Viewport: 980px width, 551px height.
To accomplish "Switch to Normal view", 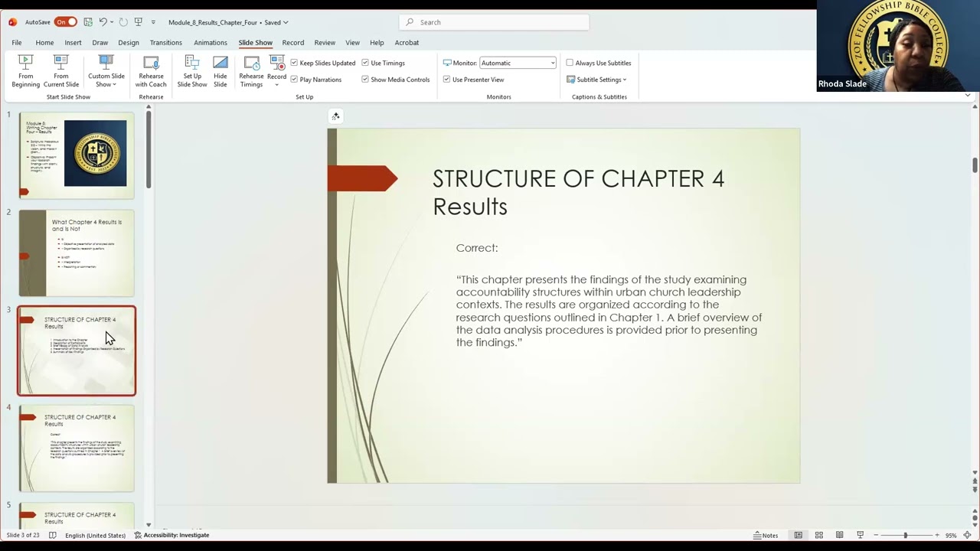I will (798, 535).
